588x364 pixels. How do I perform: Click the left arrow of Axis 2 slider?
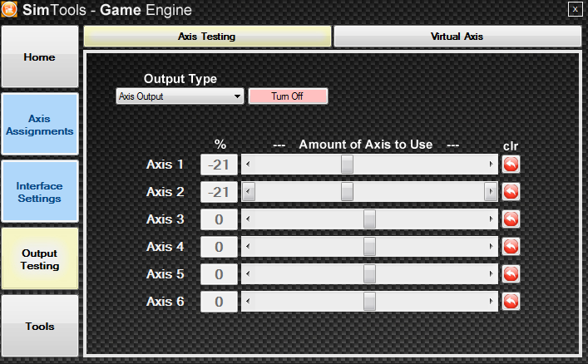point(248,192)
